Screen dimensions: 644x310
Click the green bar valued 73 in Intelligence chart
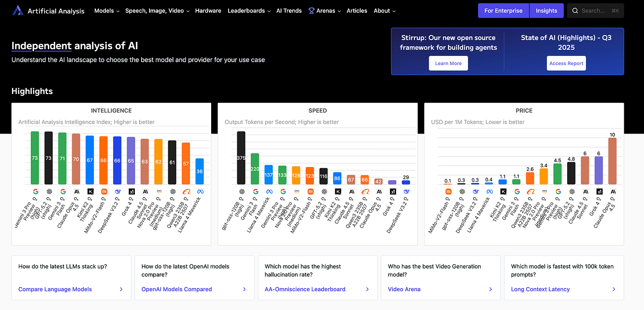coord(34,158)
